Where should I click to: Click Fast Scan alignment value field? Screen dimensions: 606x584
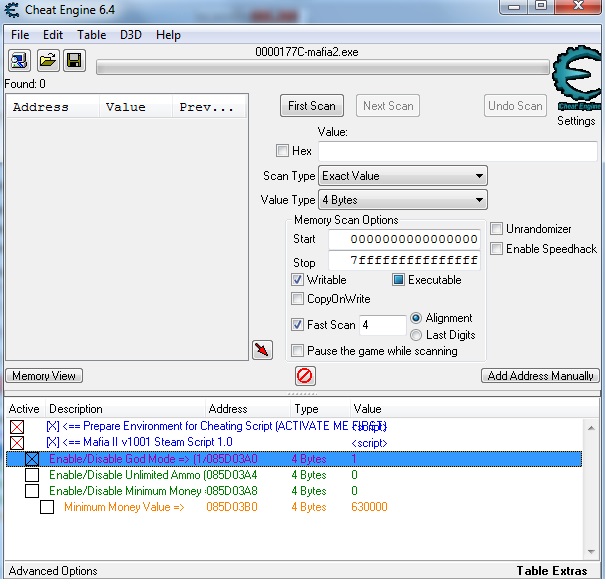pos(383,325)
